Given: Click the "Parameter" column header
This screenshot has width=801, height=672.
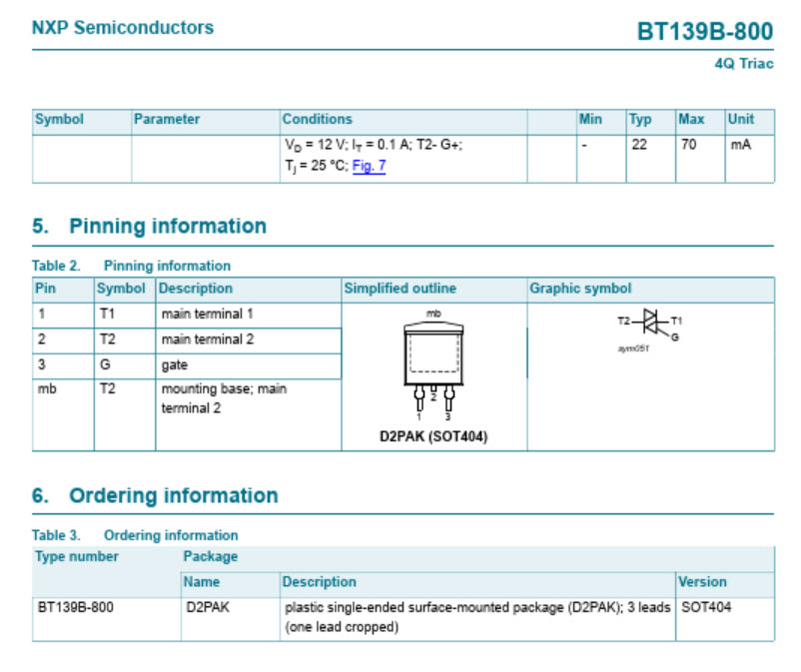Looking at the screenshot, I should click(x=167, y=119).
